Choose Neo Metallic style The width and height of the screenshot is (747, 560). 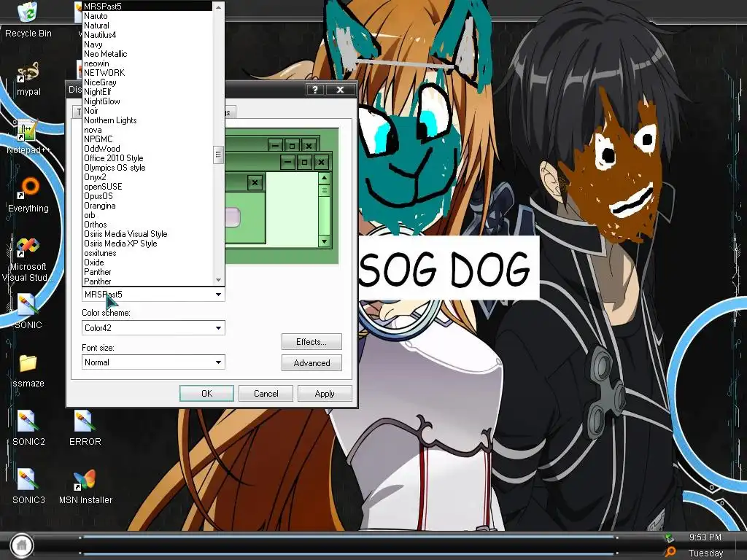(x=147, y=54)
